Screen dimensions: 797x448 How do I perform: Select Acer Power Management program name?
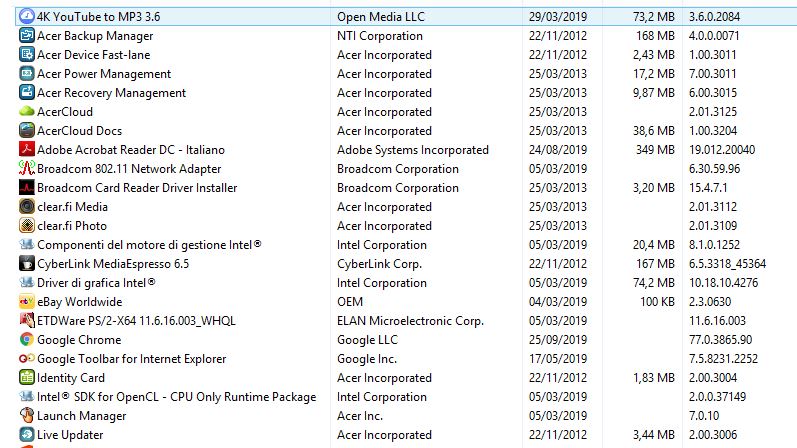click(104, 74)
